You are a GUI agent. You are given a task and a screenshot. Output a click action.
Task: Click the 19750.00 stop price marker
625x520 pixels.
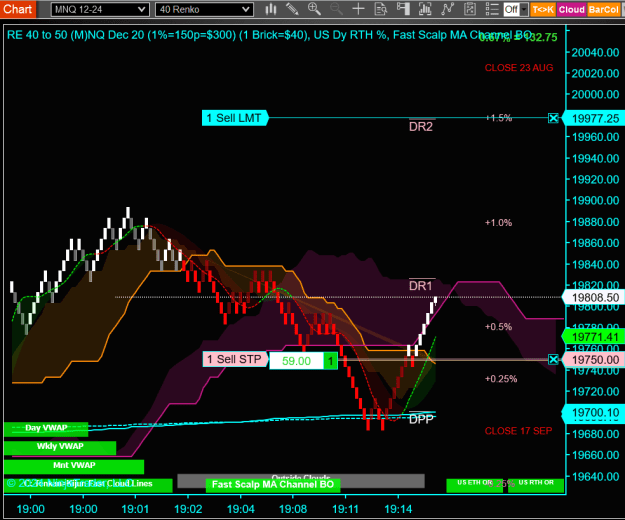594,360
